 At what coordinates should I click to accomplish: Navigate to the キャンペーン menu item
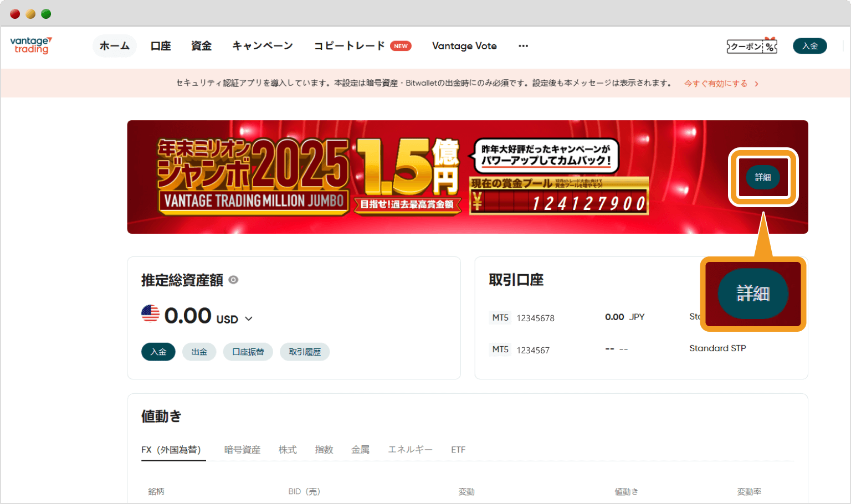tap(263, 46)
